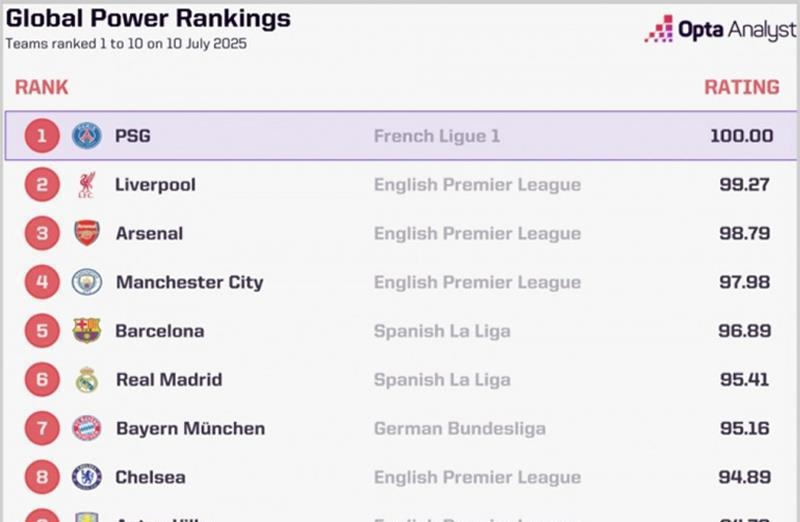Viewport: 800px width, 522px height.
Task: Click the Barcelona club crest
Action: (x=87, y=331)
